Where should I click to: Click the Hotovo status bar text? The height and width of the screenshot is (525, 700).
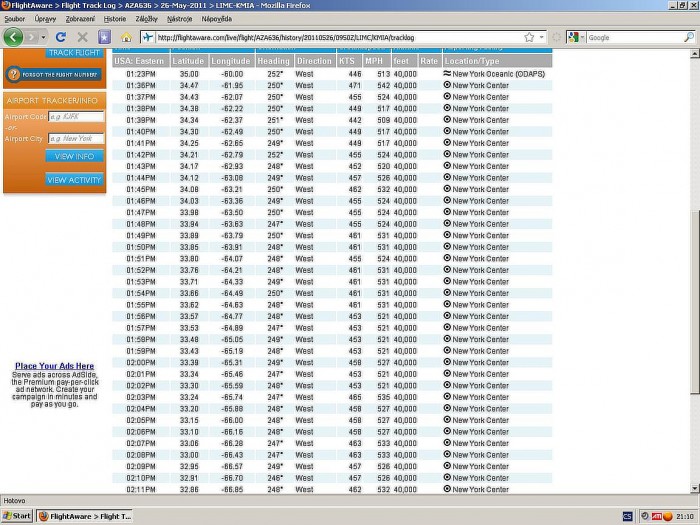(15, 501)
